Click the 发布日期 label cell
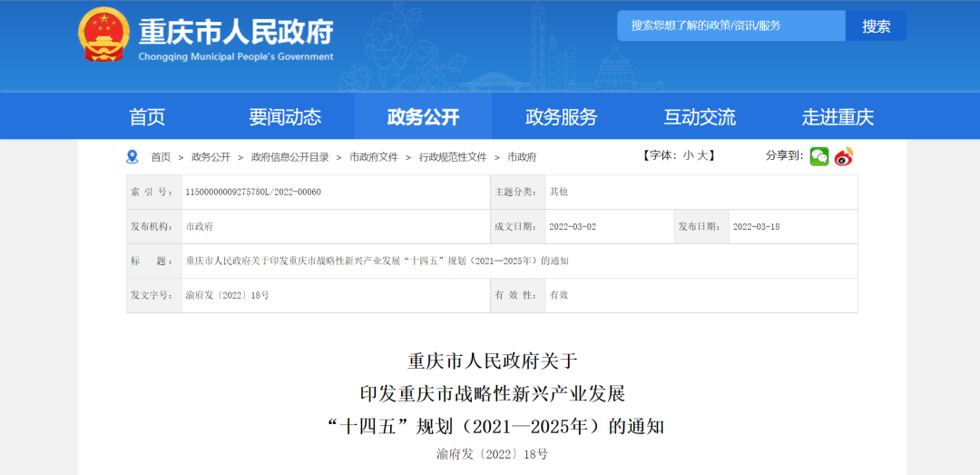The height and width of the screenshot is (475, 980). [701, 226]
